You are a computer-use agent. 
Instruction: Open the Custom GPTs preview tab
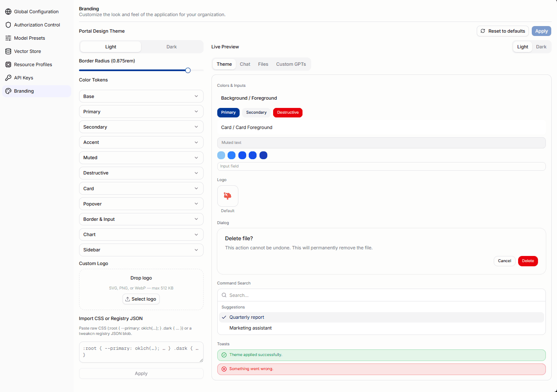coord(291,64)
